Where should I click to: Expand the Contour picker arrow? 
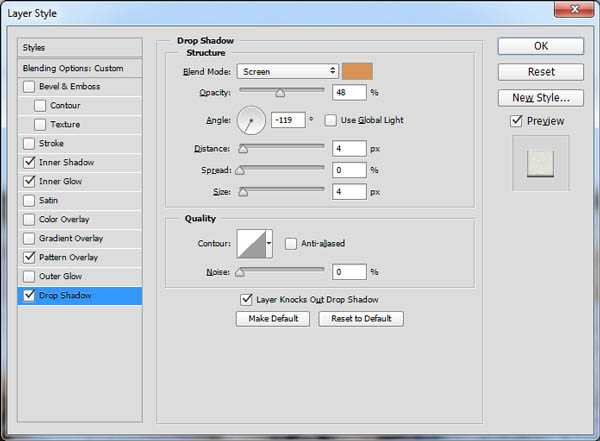click(269, 243)
